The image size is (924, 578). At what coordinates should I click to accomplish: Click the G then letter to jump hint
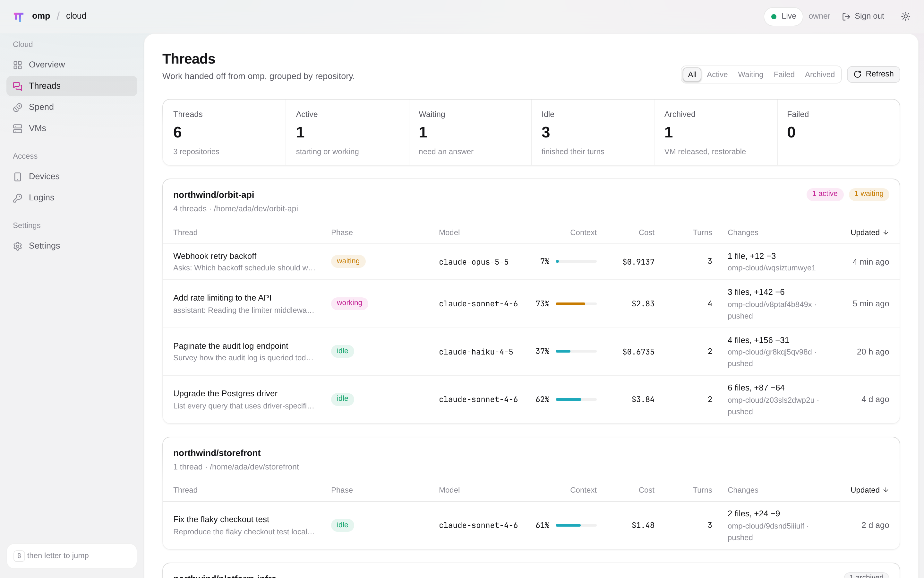[x=72, y=556]
